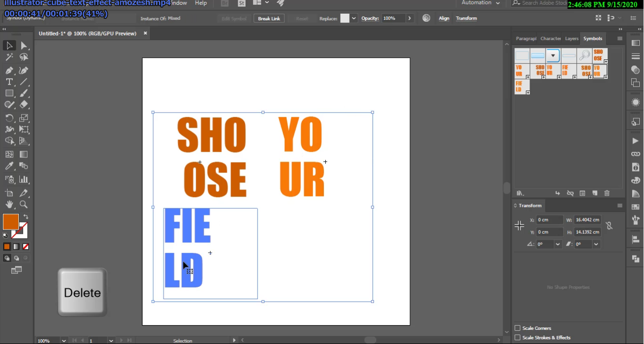Choose the Eraser tool
The image size is (644, 344).
click(x=24, y=105)
